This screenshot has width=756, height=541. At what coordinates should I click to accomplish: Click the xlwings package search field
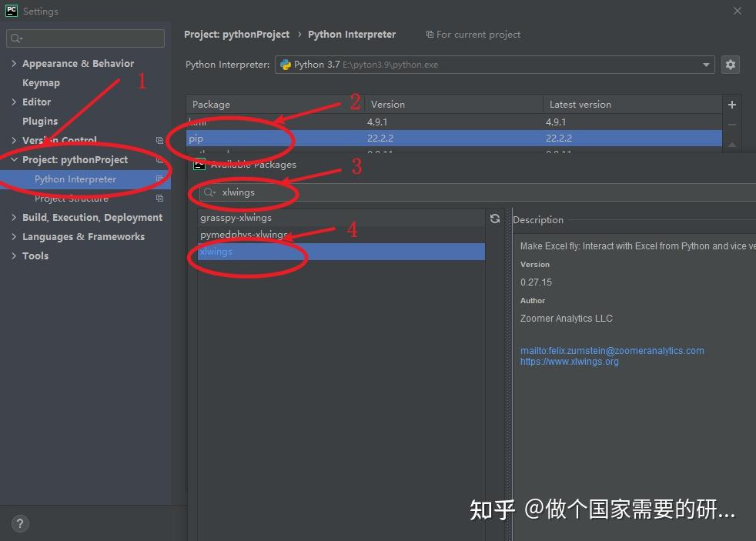tap(477, 192)
